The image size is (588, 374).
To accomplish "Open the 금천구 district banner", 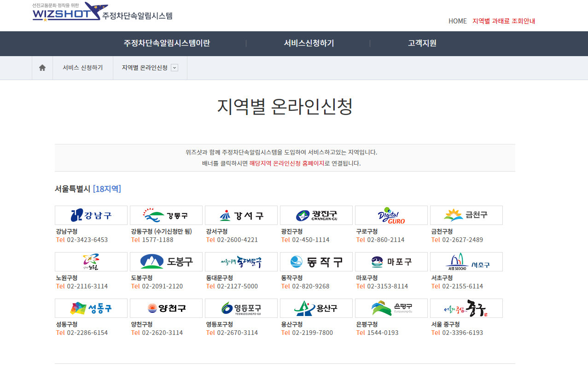I will 466,215.
